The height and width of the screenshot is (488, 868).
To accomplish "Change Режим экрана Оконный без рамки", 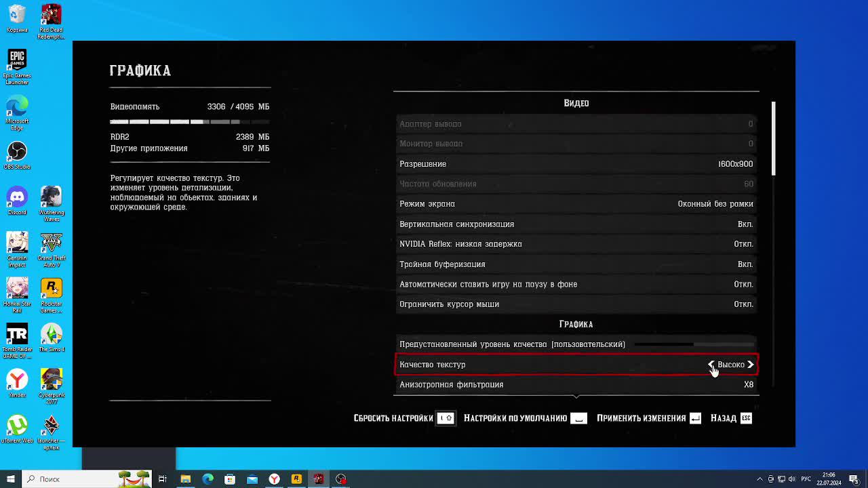I will coord(576,204).
